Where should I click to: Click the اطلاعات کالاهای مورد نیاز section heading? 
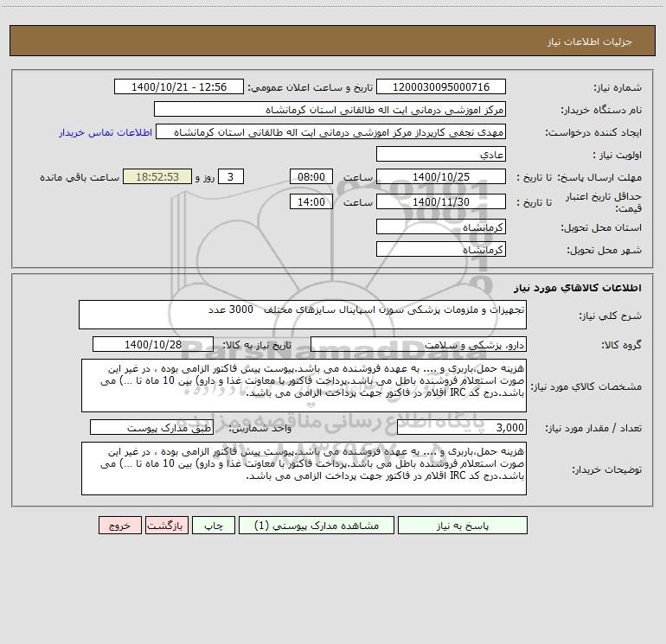[578, 288]
